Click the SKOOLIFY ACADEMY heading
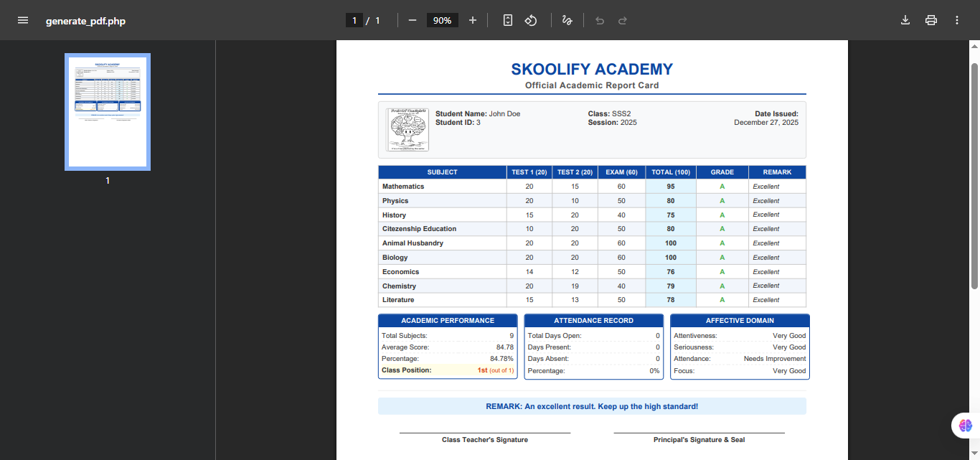The image size is (980, 460). point(592,70)
